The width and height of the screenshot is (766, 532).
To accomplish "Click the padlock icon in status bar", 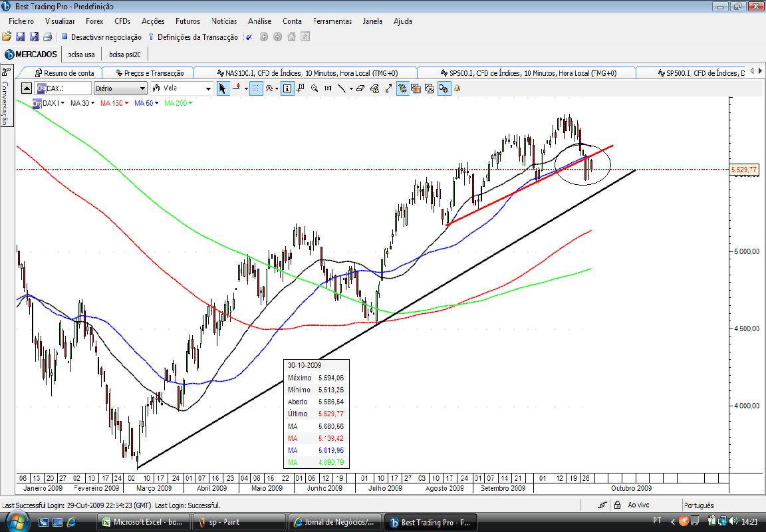I will (x=617, y=505).
